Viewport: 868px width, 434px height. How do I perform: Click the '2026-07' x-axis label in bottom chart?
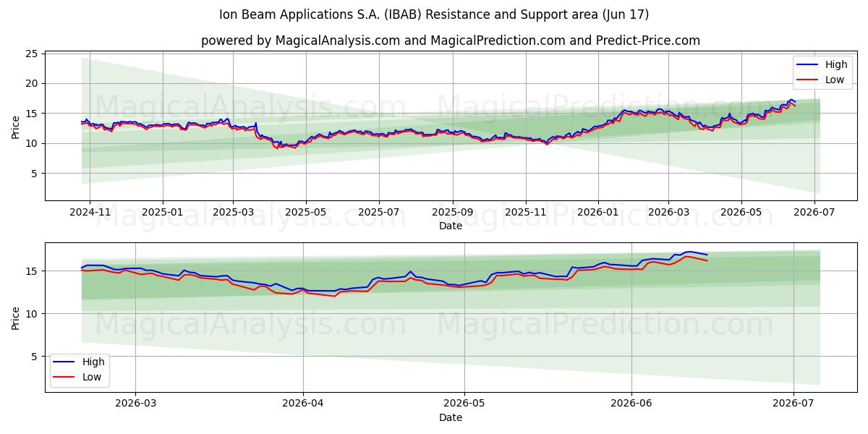(x=793, y=404)
